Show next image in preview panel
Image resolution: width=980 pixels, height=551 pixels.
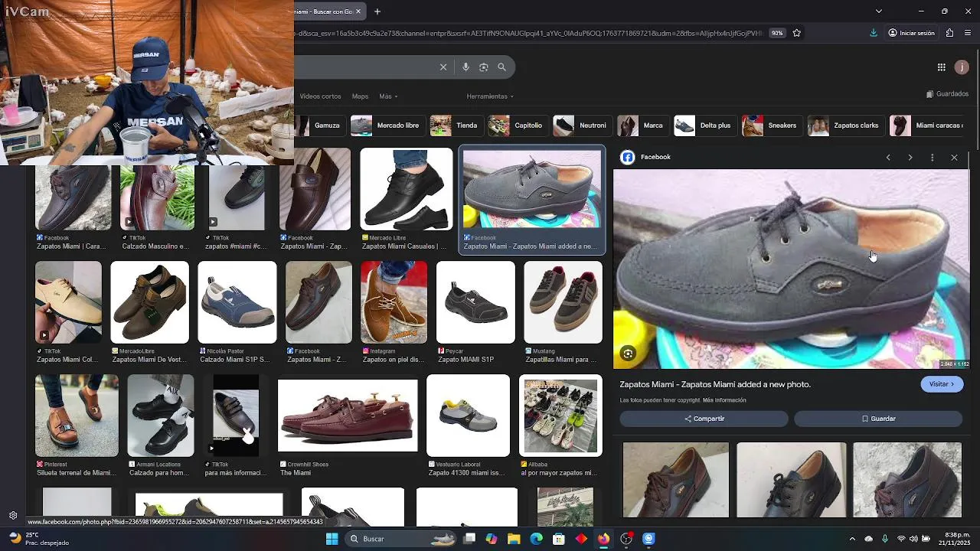(910, 158)
